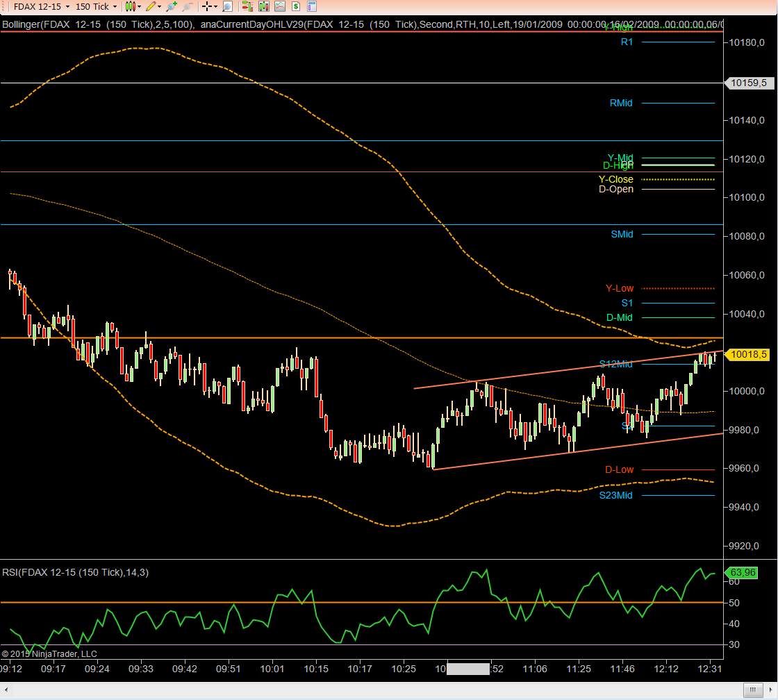
Task: Click the SMid pivot label
Action: click(622, 234)
